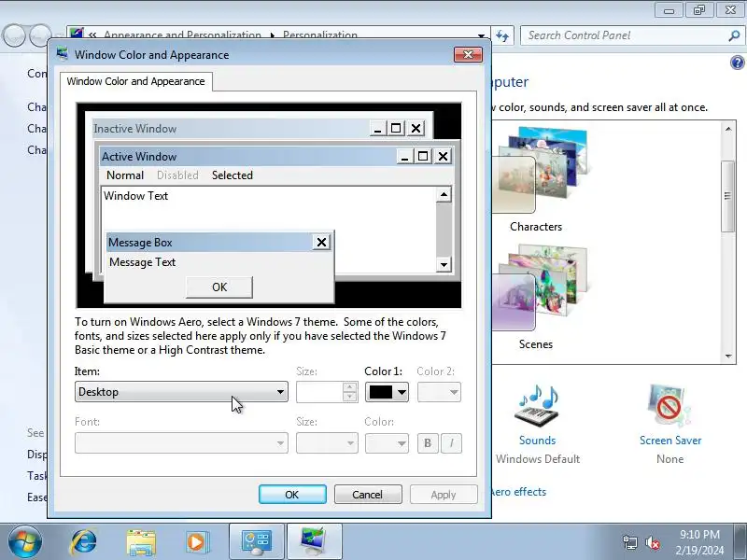
Task: Click preview window scroll up arrow
Action: pyautogui.click(x=444, y=194)
